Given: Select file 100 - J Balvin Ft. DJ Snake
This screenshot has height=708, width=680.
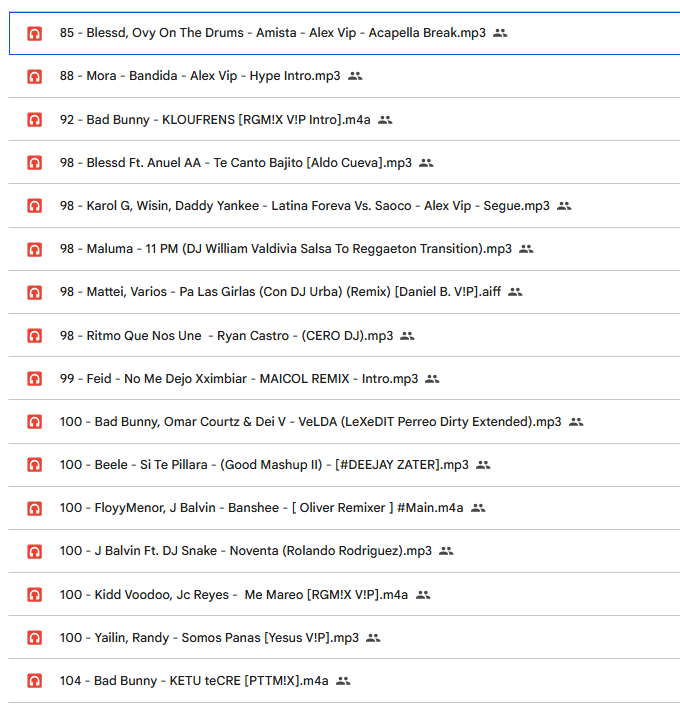Looking at the screenshot, I should (x=345, y=551).
